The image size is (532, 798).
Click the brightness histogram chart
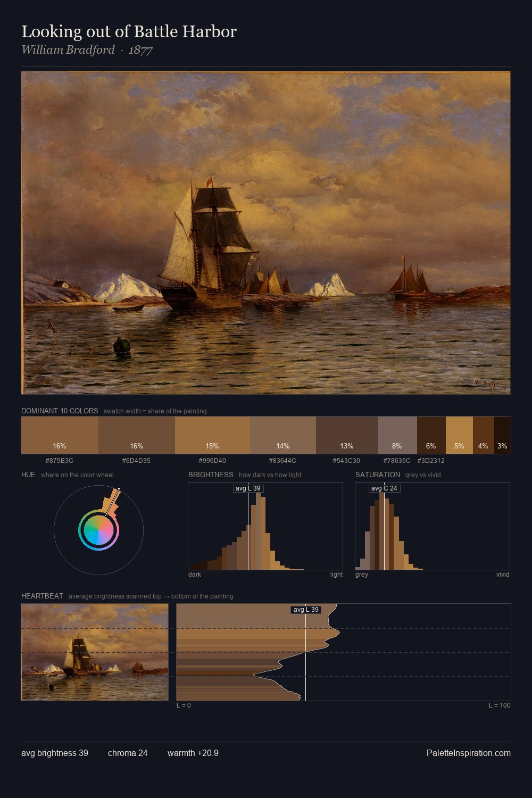click(x=265, y=526)
